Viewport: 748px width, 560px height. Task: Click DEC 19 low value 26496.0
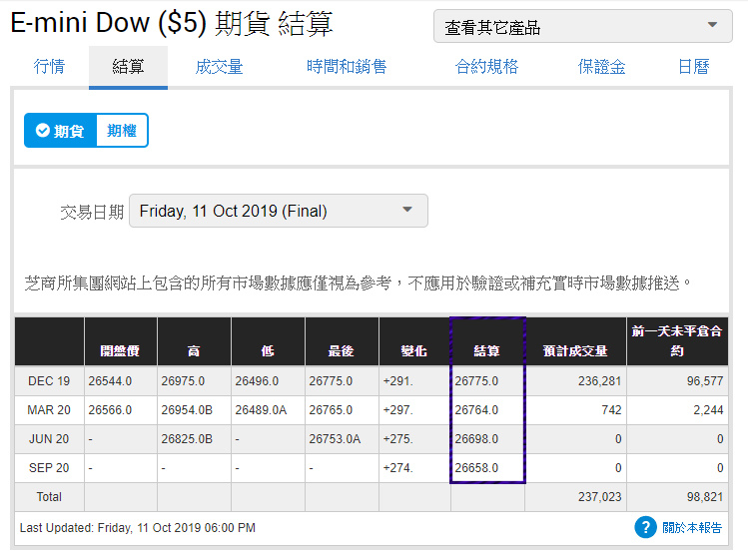click(x=257, y=381)
